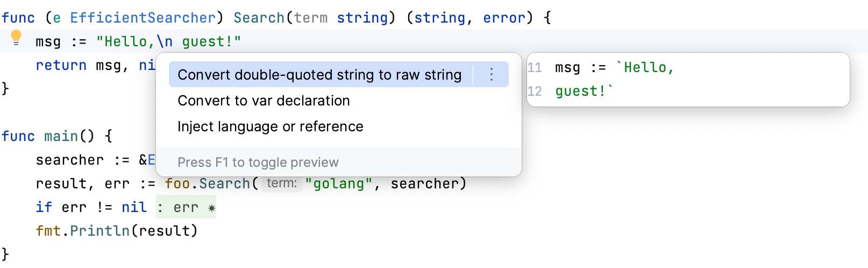Open the three-dots submenu for raw string conversion
The image size is (868, 268).
(x=491, y=74)
